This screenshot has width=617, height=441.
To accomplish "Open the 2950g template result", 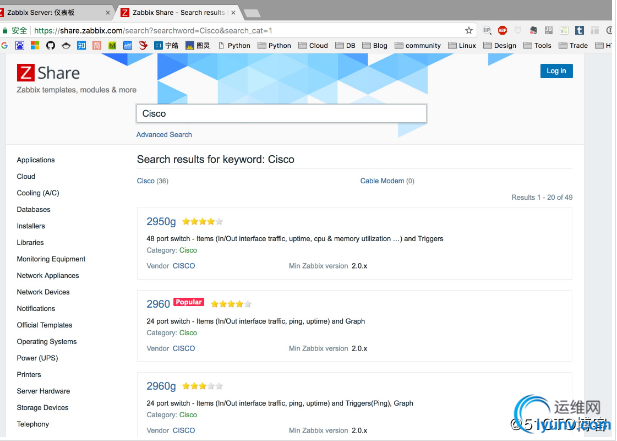I will pyautogui.click(x=161, y=221).
